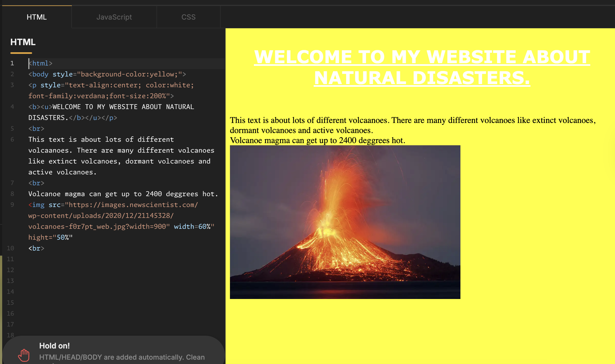Viewport: 615px width, 364px height.
Task: Place cursor on line 1 html tag
Action: tap(41, 63)
